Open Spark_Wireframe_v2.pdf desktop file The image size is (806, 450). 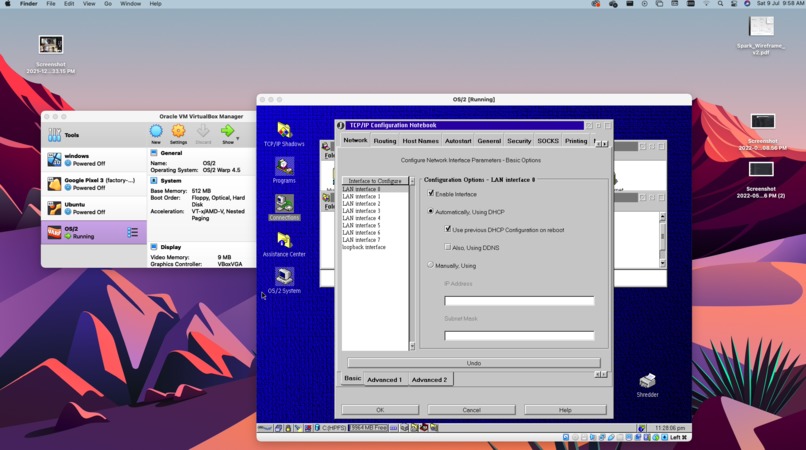pos(761,26)
